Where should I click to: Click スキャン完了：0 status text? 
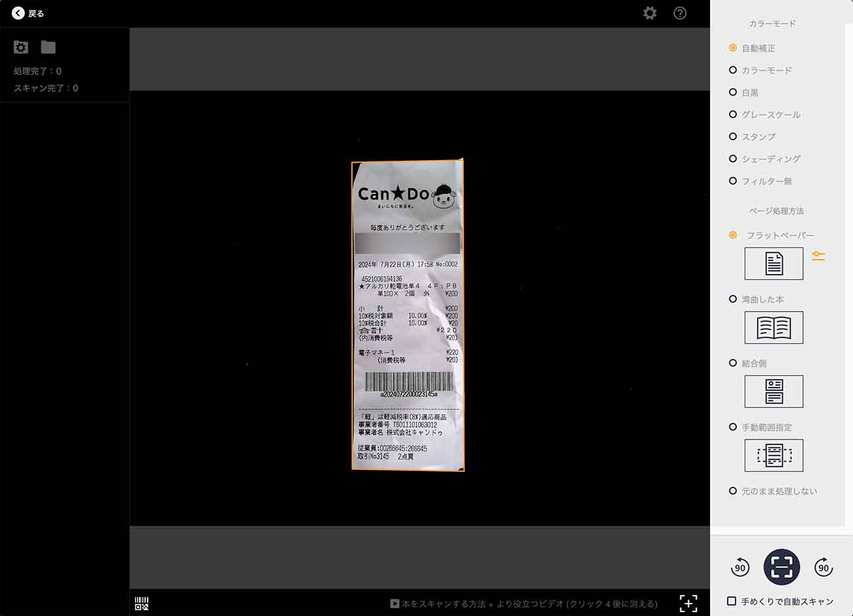click(46, 88)
